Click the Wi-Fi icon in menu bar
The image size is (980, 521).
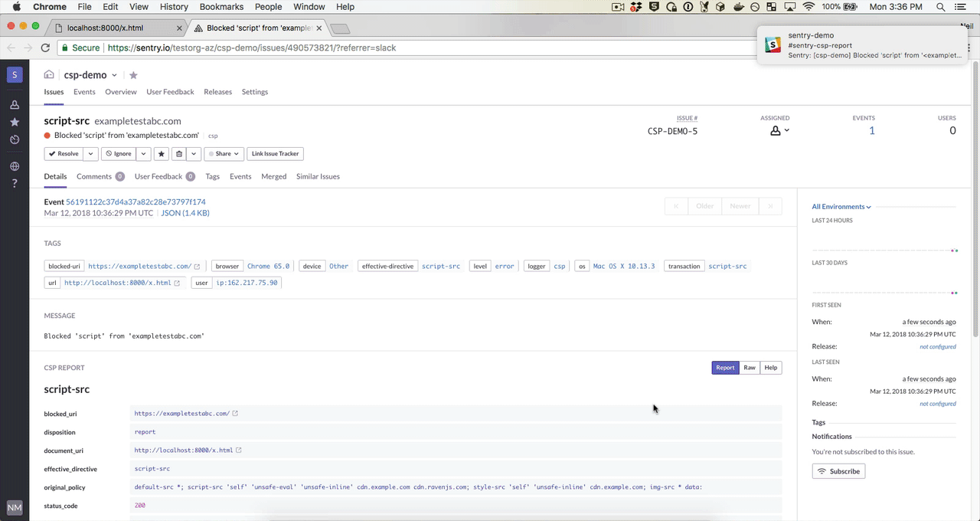(x=808, y=7)
